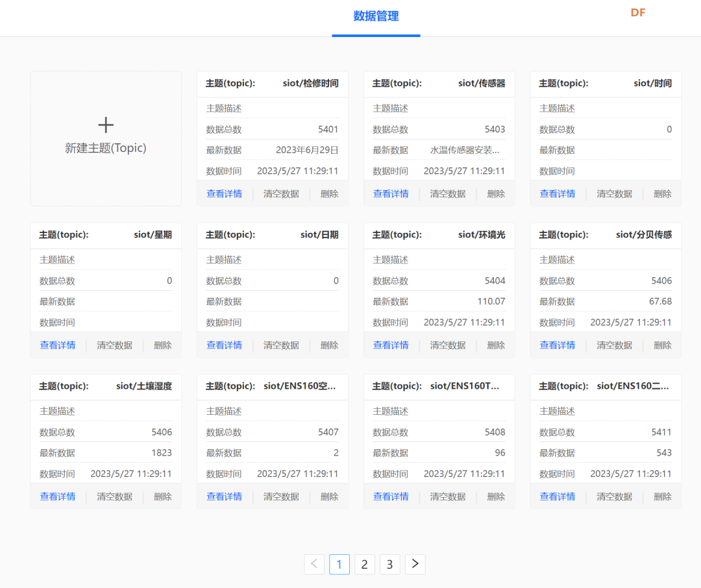Go to next page arrow
This screenshot has width=701, height=588.
point(415,564)
